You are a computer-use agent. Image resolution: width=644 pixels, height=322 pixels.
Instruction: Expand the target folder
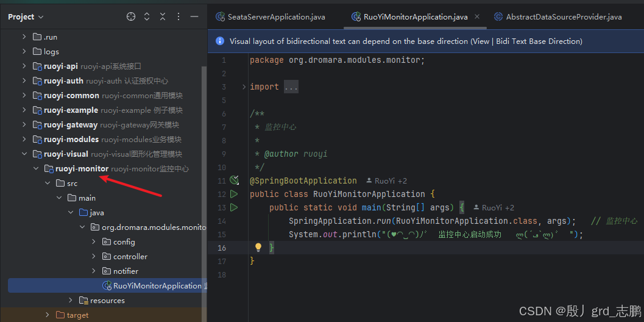[x=48, y=315]
